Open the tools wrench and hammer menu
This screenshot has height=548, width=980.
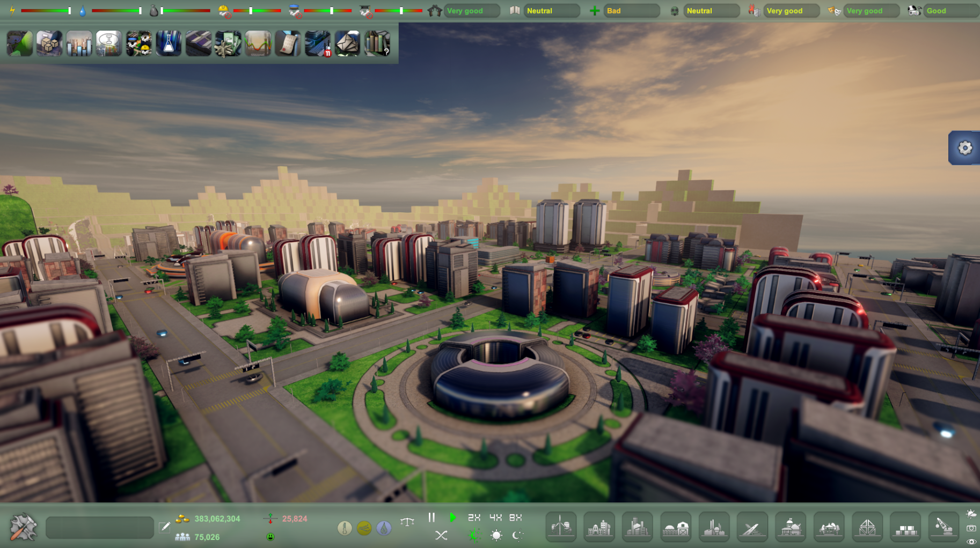(23, 527)
